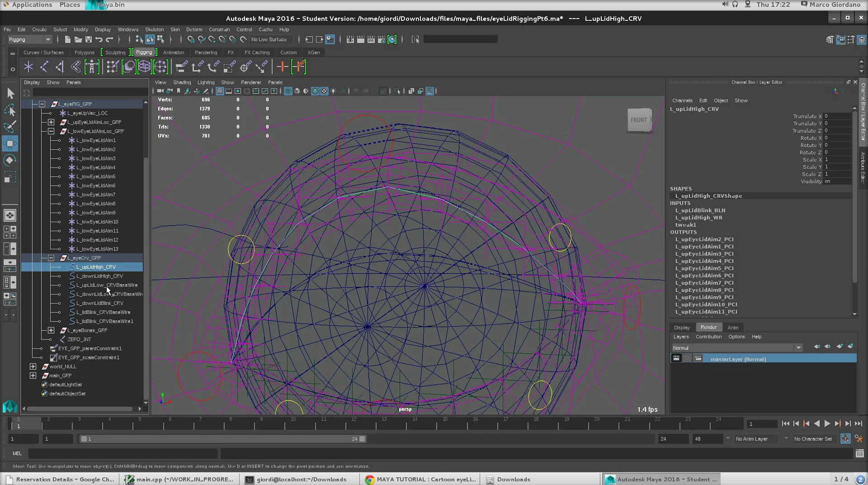Screen dimensions: 868x485
Task: Open the Create IK Handle tool
Action: tap(44, 67)
